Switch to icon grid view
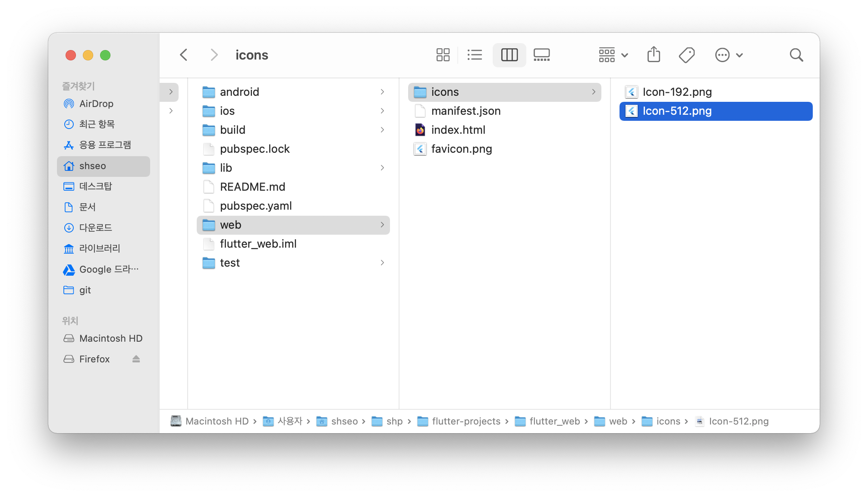The width and height of the screenshot is (868, 497). coord(443,55)
